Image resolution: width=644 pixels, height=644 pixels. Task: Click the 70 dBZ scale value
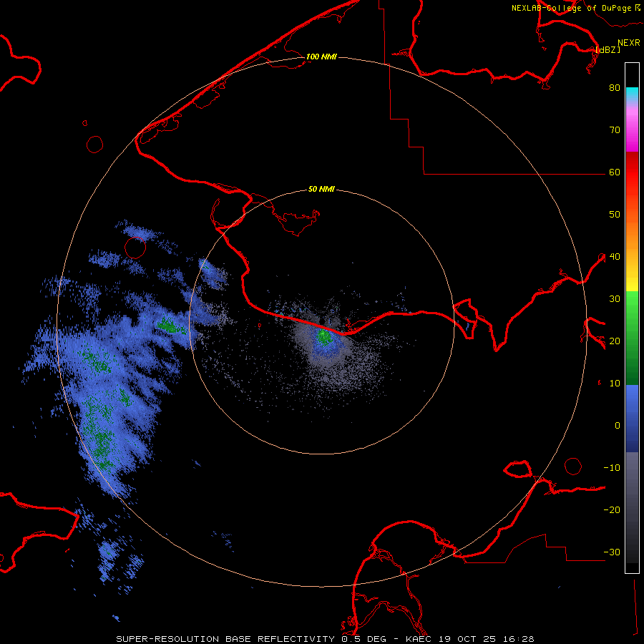pyautogui.click(x=615, y=130)
